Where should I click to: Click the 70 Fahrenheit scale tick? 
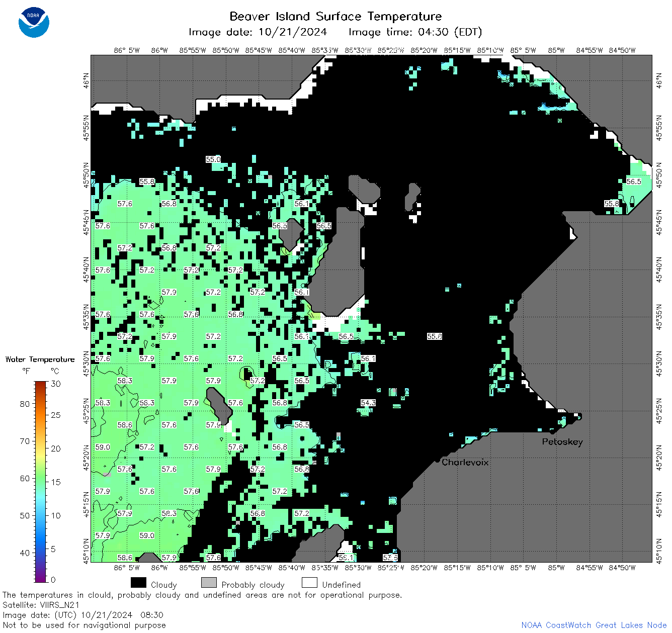pyautogui.click(x=25, y=441)
